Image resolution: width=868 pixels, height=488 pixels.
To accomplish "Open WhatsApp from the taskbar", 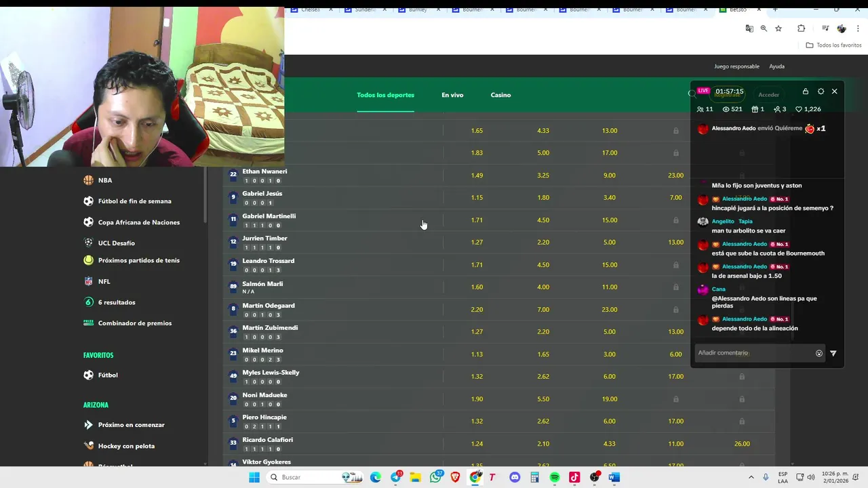I will click(435, 477).
